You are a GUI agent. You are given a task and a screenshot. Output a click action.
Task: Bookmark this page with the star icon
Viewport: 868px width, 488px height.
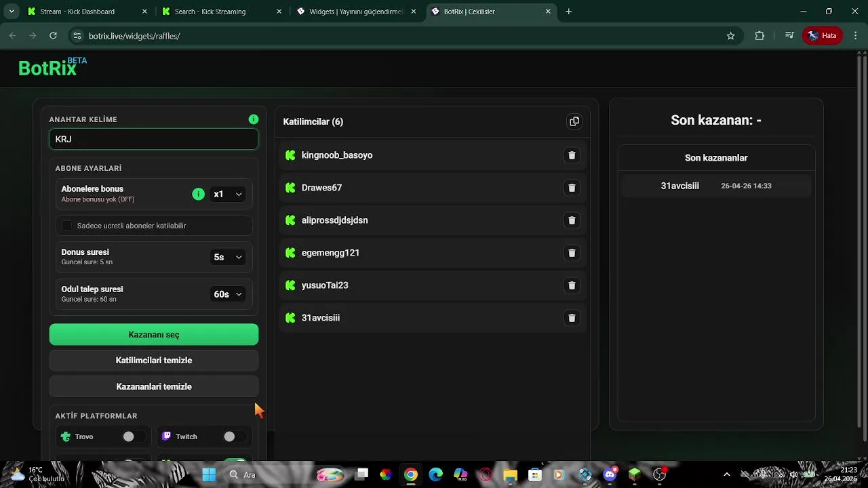(730, 36)
